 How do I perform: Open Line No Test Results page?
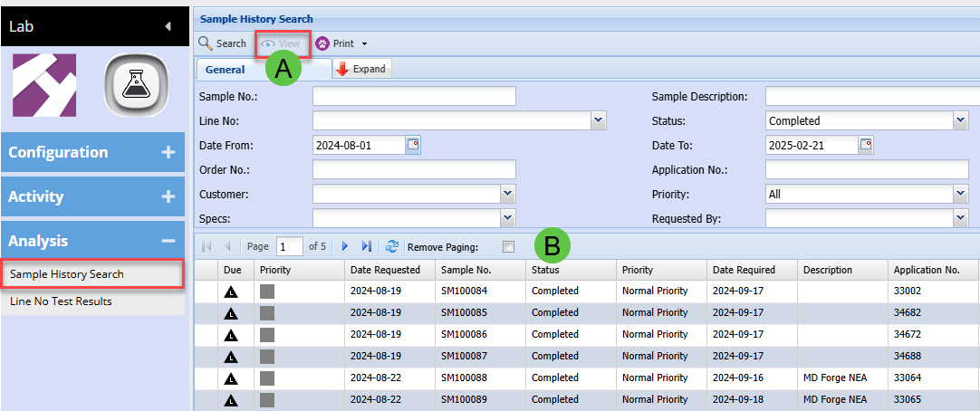(61, 301)
